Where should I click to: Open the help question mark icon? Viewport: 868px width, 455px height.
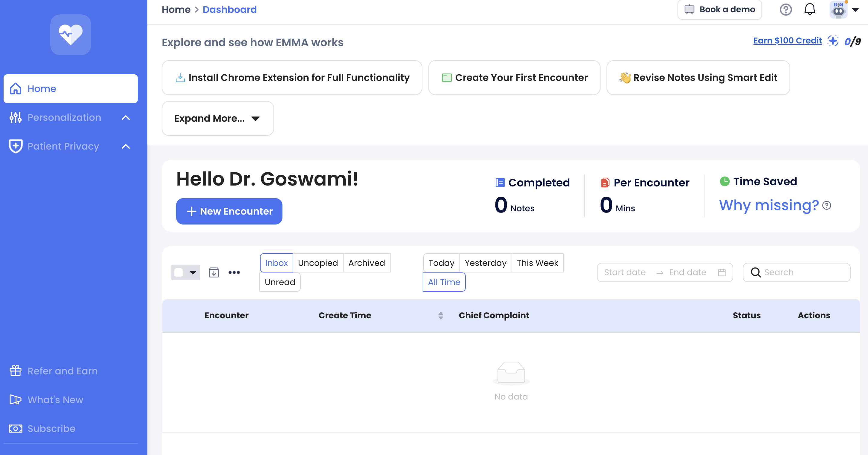[x=785, y=10]
